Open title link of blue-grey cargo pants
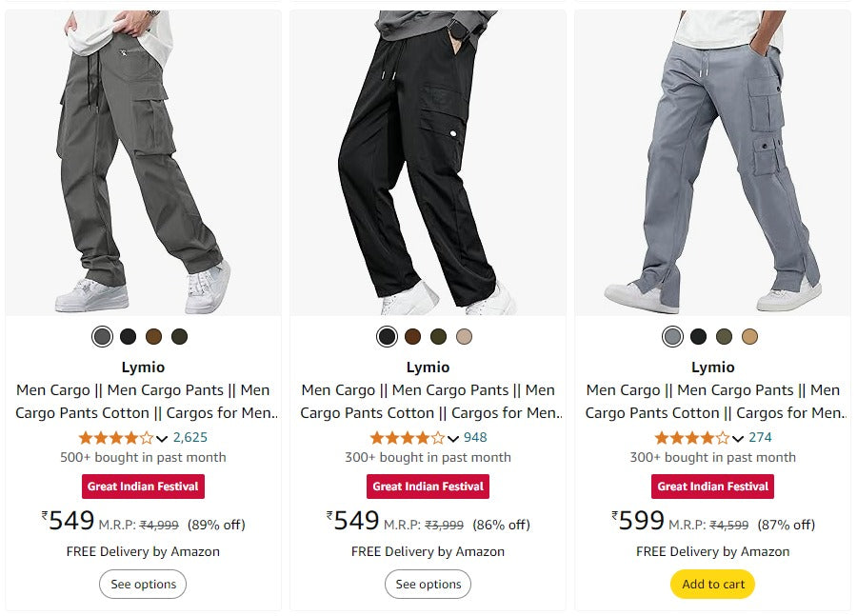 pyautogui.click(x=712, y=402)
